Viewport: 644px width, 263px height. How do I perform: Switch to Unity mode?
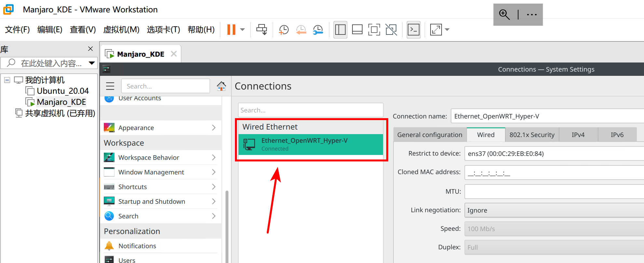coord(391,30)
